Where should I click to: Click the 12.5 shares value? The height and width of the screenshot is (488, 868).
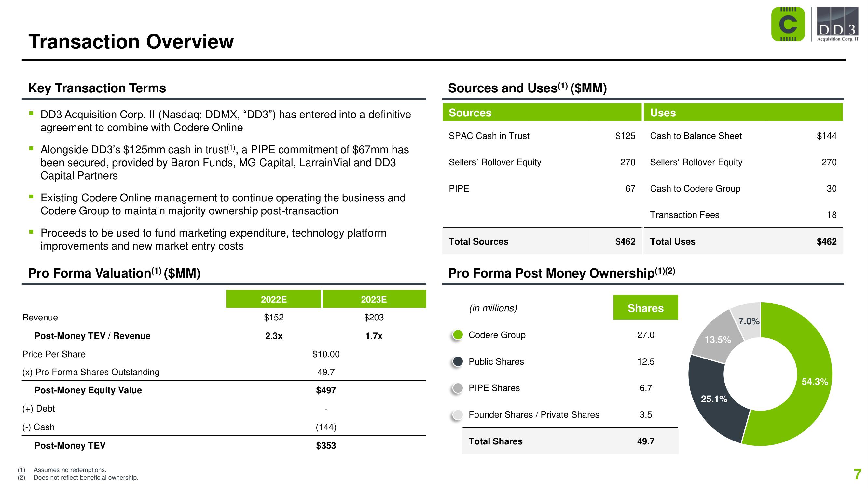point(646,362)
